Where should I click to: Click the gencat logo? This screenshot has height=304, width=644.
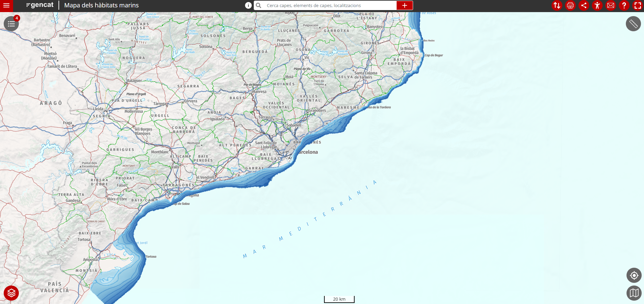tap(40, 5)
